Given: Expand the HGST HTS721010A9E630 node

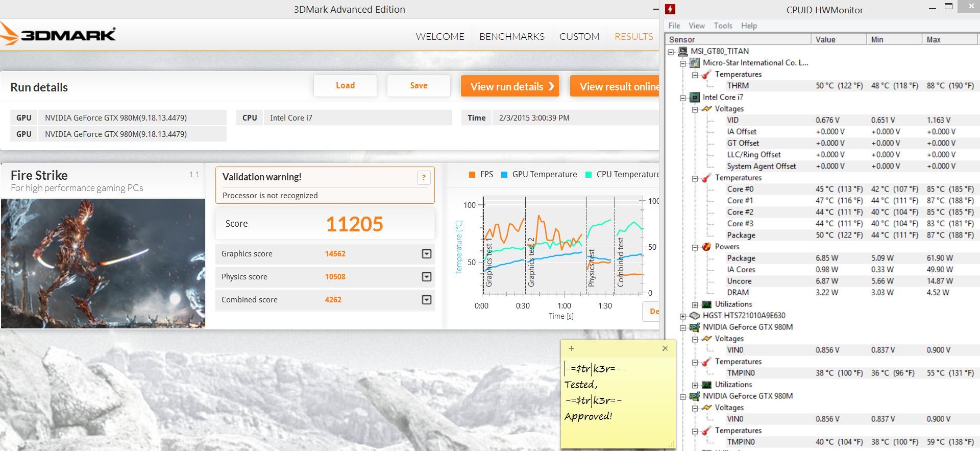Looking at the screenshot, I should [x=683, y=316].
